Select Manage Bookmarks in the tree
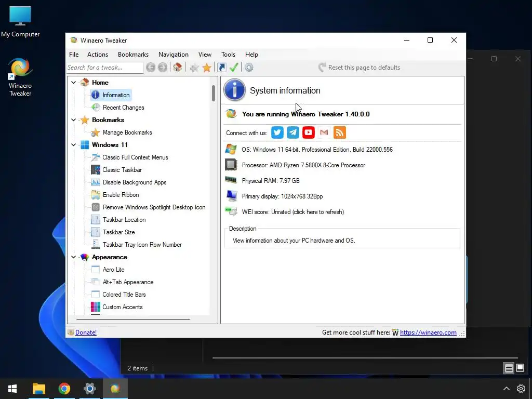The image size is (532, 399). pos(127,132)
